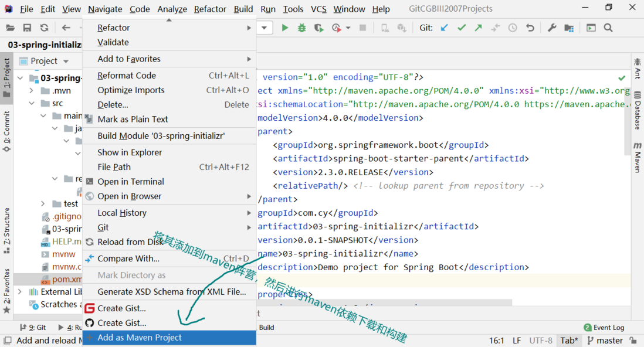Select the mvnw file in tree
644x347 pixels.
pyautogui.click(x=58, y=254)
